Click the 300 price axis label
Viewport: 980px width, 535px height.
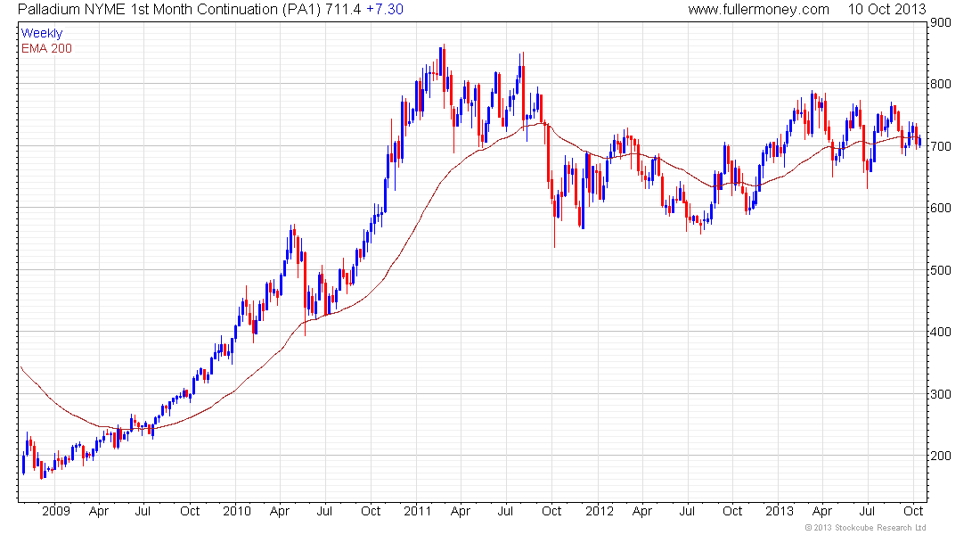(940, 394)
